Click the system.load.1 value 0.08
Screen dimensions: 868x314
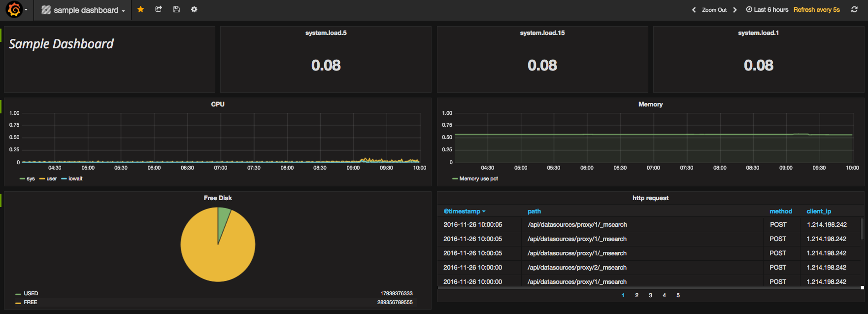point(759,65)
